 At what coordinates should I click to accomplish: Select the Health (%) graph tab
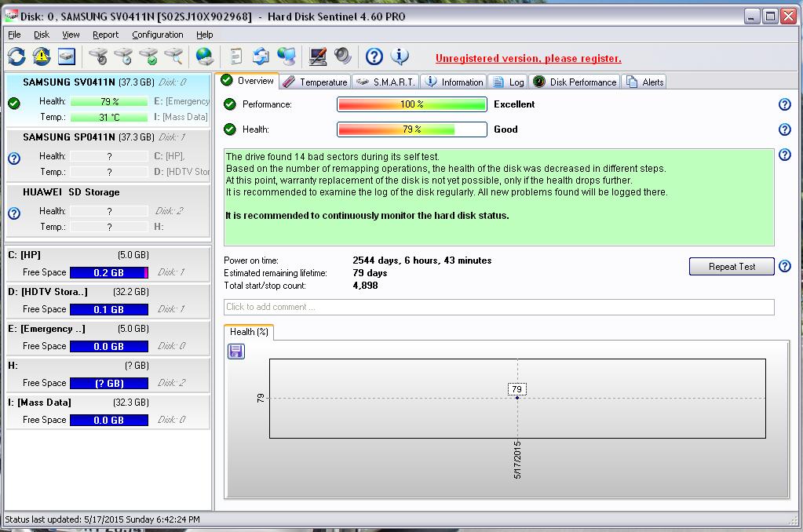point(249,332)
